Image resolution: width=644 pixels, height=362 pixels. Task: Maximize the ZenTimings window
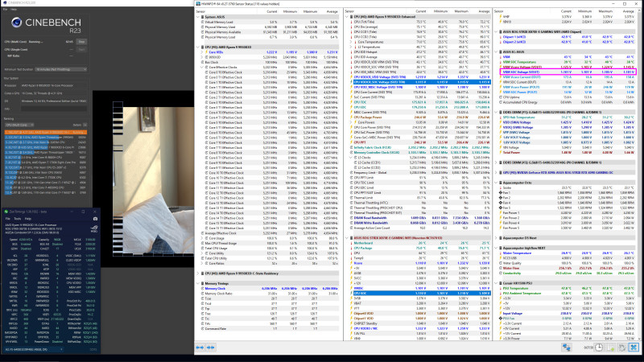coord(83,212)
